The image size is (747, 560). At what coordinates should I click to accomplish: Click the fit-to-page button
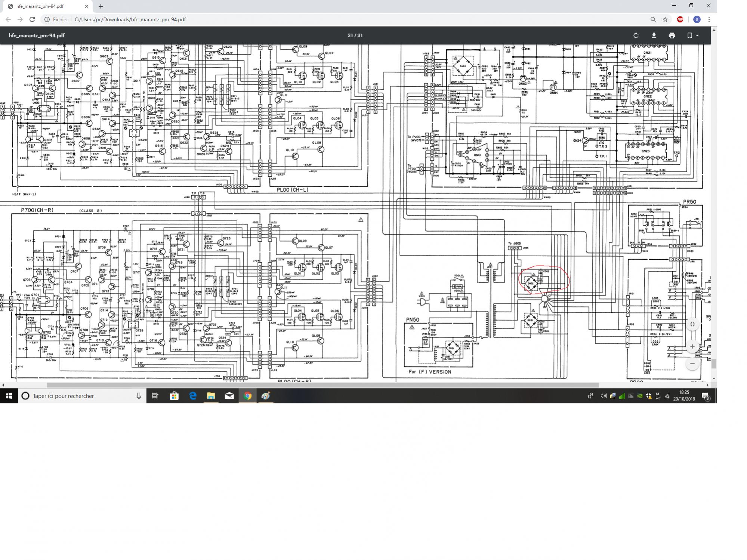coord(692,324)
